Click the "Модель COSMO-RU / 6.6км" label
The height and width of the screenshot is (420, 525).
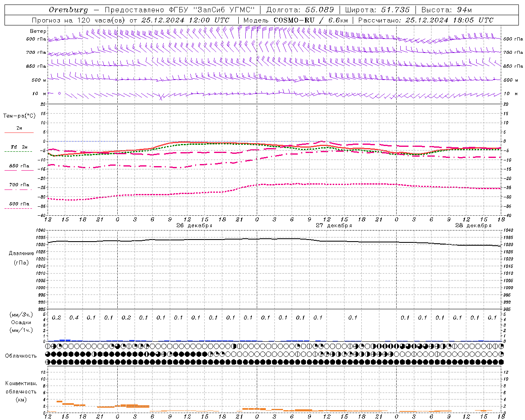296,20
